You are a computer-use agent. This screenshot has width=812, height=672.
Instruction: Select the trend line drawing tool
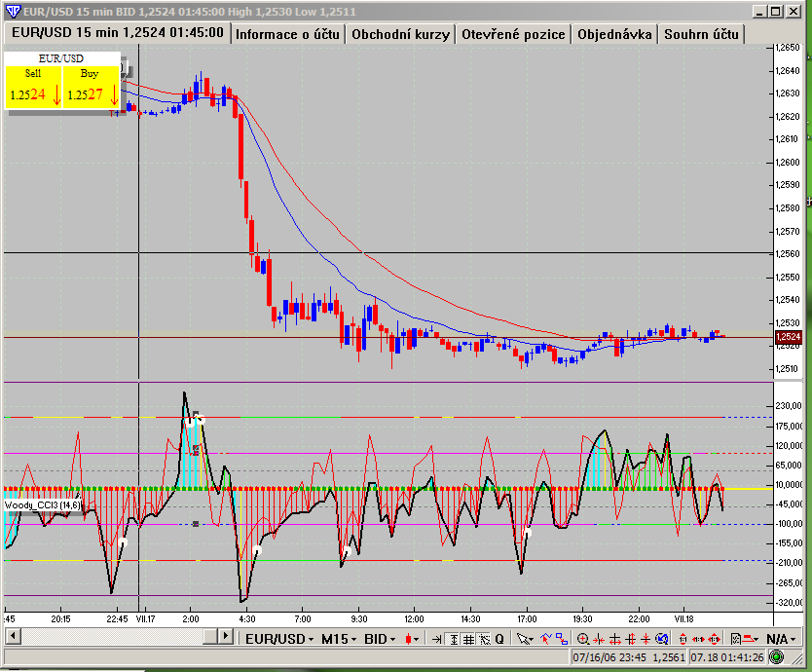pos(544,639)
